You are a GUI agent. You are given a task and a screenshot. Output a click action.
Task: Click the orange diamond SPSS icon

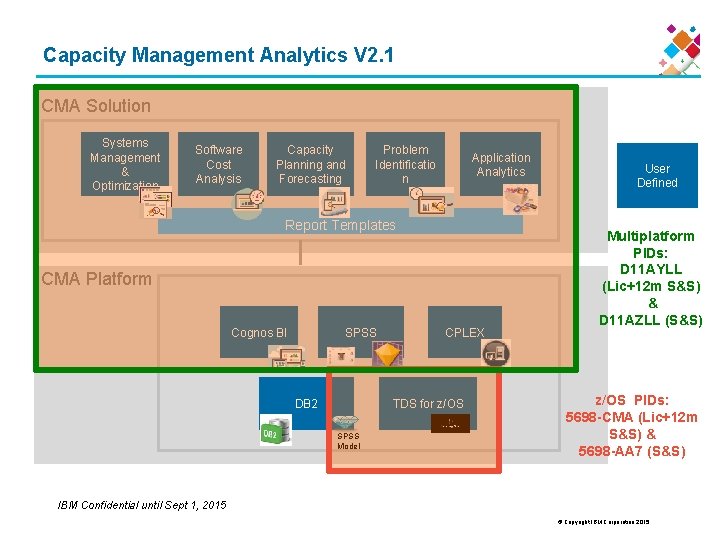(x=388, y=354)
